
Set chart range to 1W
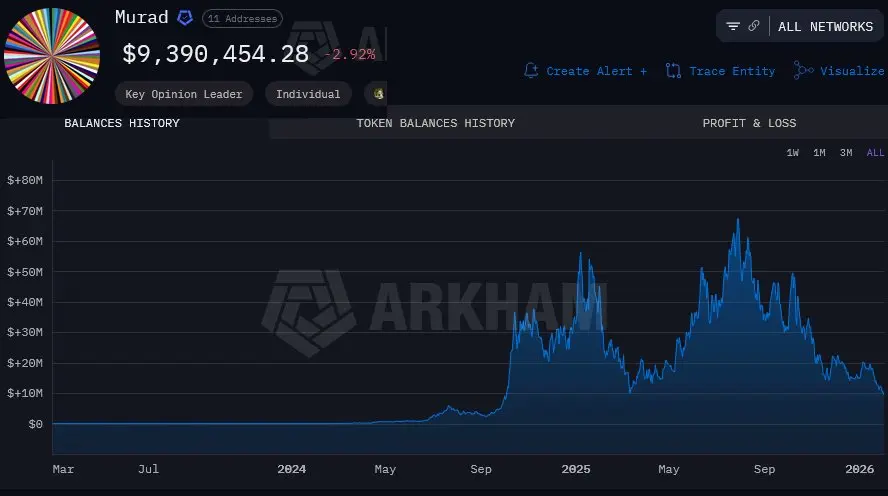tap(792, 152)
